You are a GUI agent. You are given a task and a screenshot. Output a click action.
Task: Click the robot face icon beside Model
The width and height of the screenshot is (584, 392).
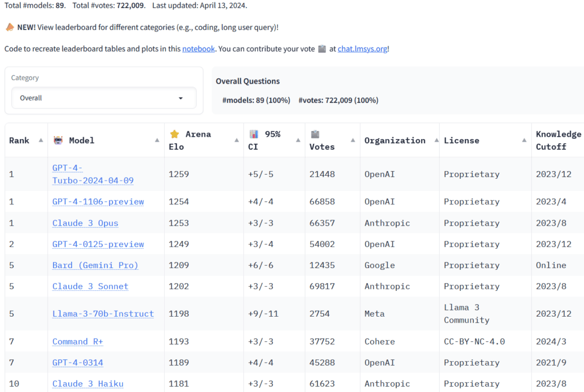pos(58,140)
